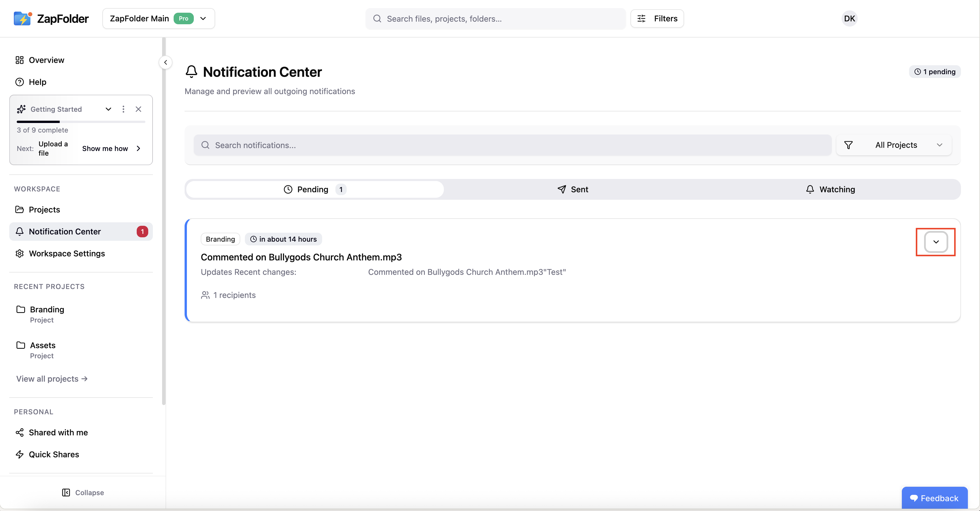Open the Branding recent project folder

pyautogui.click(x=47, y=309)
